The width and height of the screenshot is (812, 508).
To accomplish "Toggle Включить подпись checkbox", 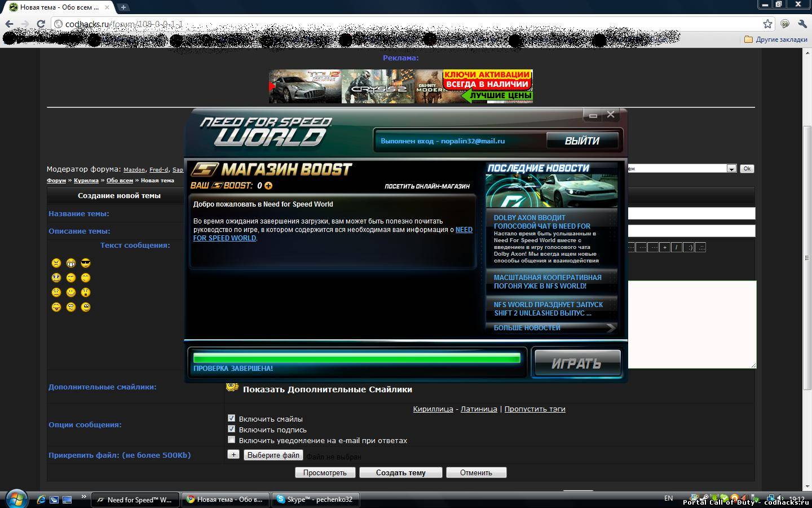I will [231, 429].
